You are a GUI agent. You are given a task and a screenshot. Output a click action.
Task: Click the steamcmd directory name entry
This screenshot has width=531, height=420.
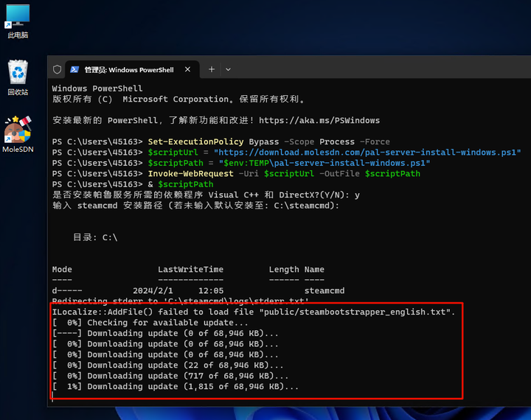[324, 291]
